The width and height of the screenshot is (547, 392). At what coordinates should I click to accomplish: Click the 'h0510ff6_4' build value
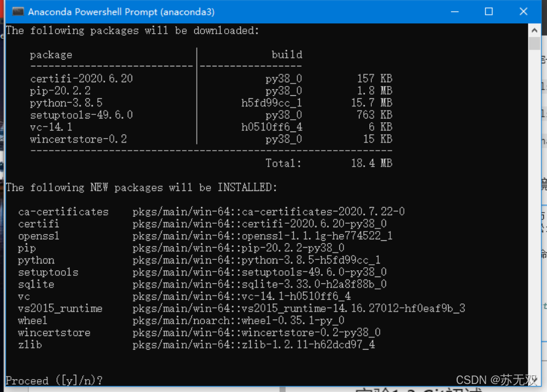click(x=272, y=127)
